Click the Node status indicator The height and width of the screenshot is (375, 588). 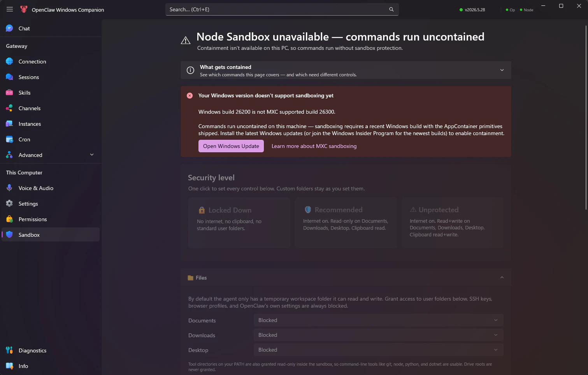tap(527, 10)
